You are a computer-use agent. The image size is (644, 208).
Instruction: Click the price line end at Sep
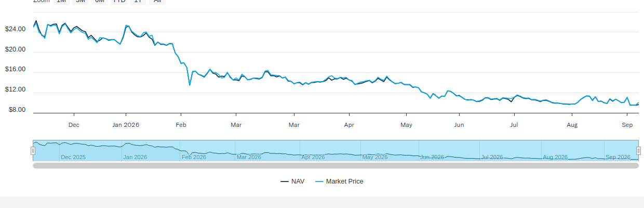click(x=638, y=103)
